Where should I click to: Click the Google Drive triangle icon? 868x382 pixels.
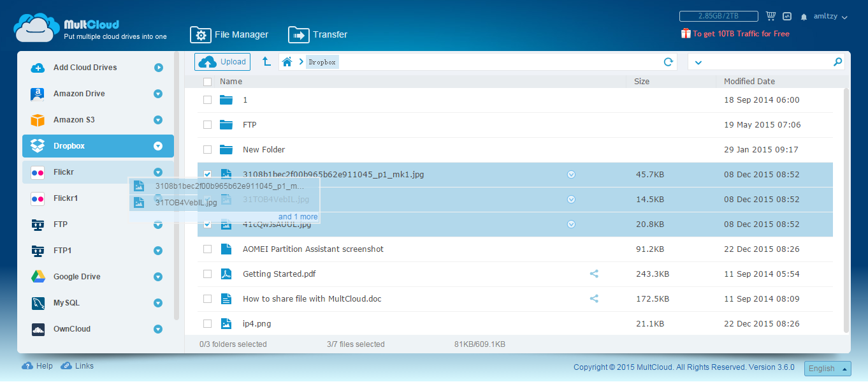[x=38, y=277]
